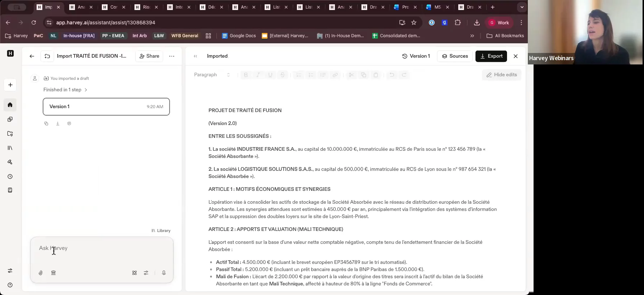Click the copy icon below Version 1

tap(46, 124)
